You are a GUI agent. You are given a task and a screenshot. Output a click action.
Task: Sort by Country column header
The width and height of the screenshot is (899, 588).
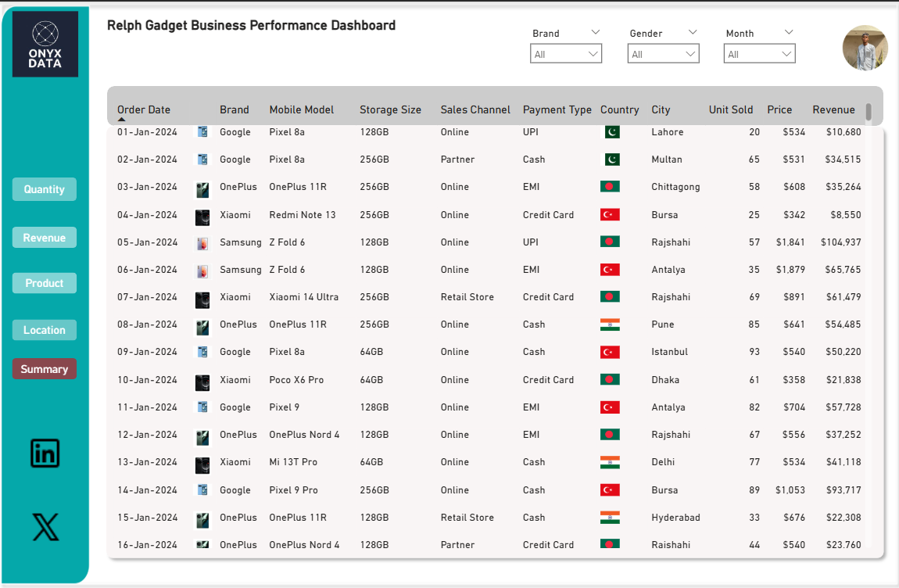click(x=619, y=109)
